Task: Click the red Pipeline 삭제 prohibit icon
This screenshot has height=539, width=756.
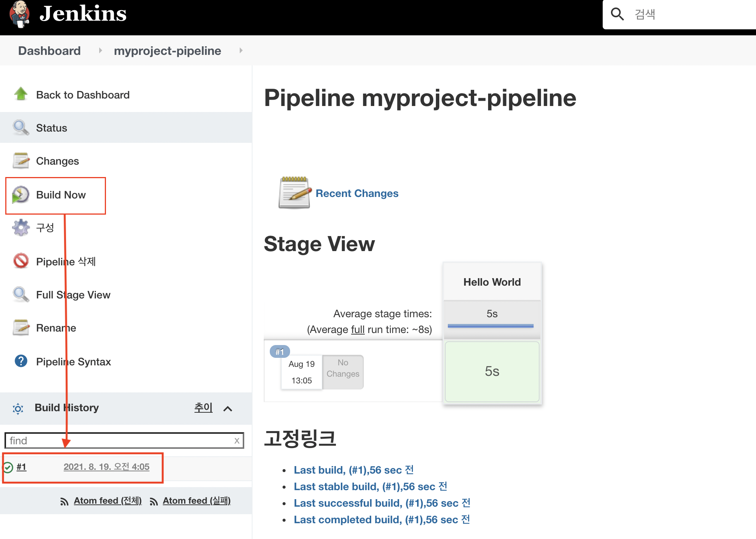Action: [21, 261]
